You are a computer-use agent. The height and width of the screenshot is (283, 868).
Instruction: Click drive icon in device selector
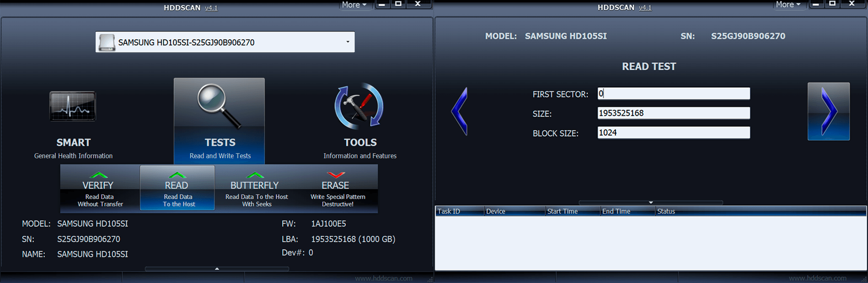click(107, 42)
